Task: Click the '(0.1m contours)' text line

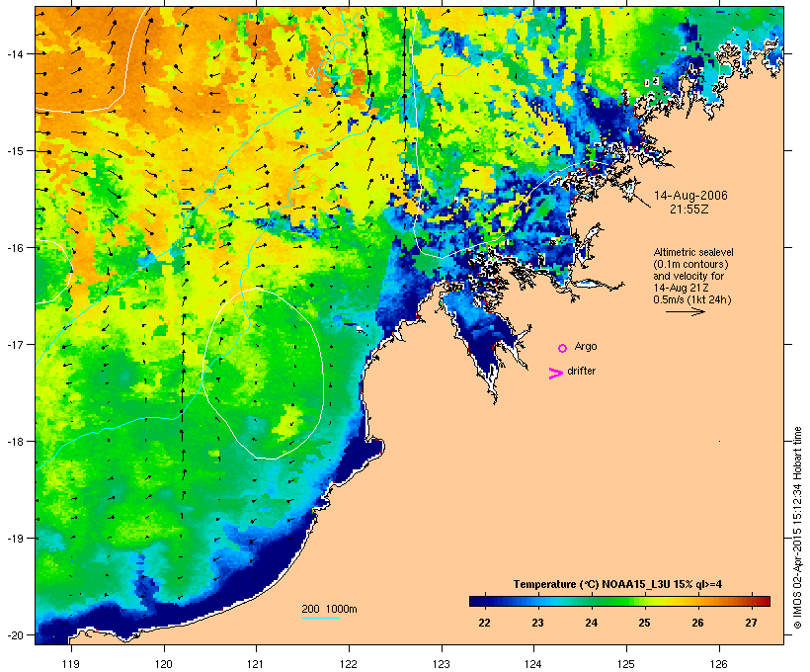Action: (690, 264)
